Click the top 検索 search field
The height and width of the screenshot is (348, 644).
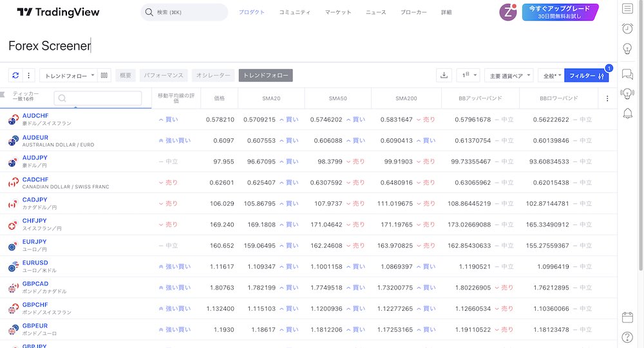(x=184, y=12)
